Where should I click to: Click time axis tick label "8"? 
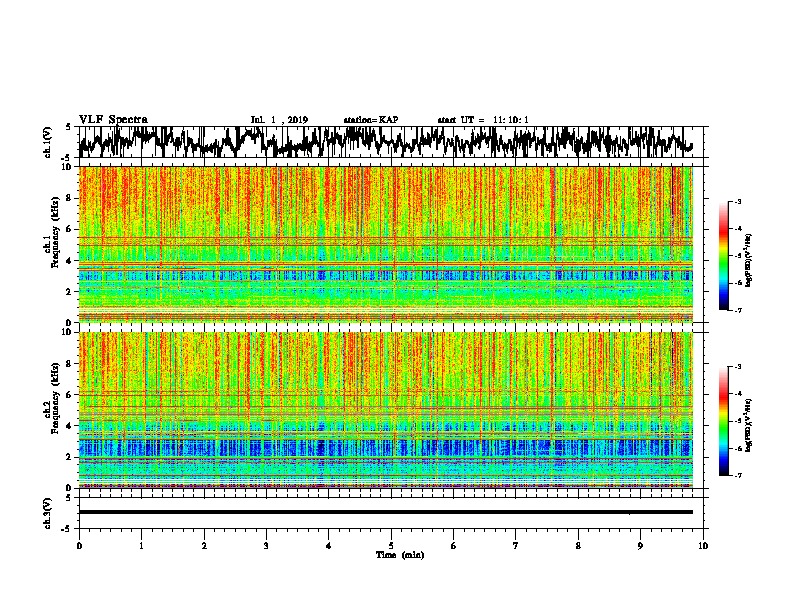click(578, 546)
